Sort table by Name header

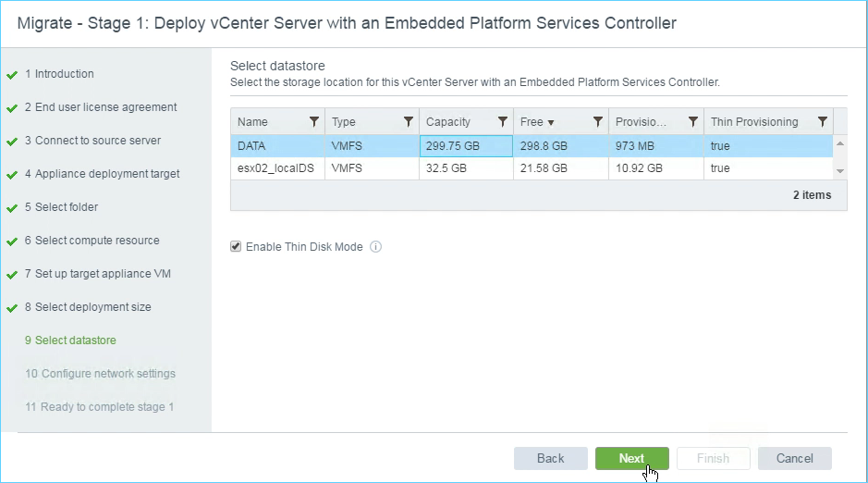coord(252,122)
